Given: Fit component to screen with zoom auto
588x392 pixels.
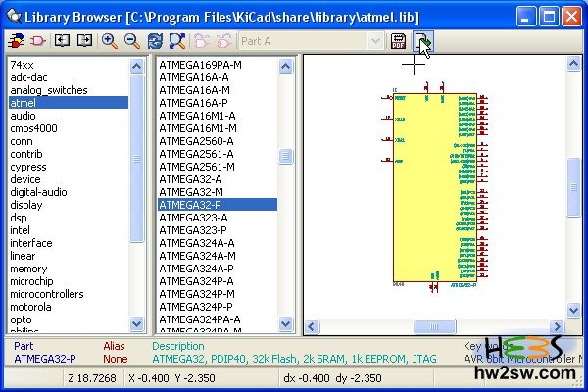Looking at the screenshot, I should pyautogui.click(x=176, y=41).
